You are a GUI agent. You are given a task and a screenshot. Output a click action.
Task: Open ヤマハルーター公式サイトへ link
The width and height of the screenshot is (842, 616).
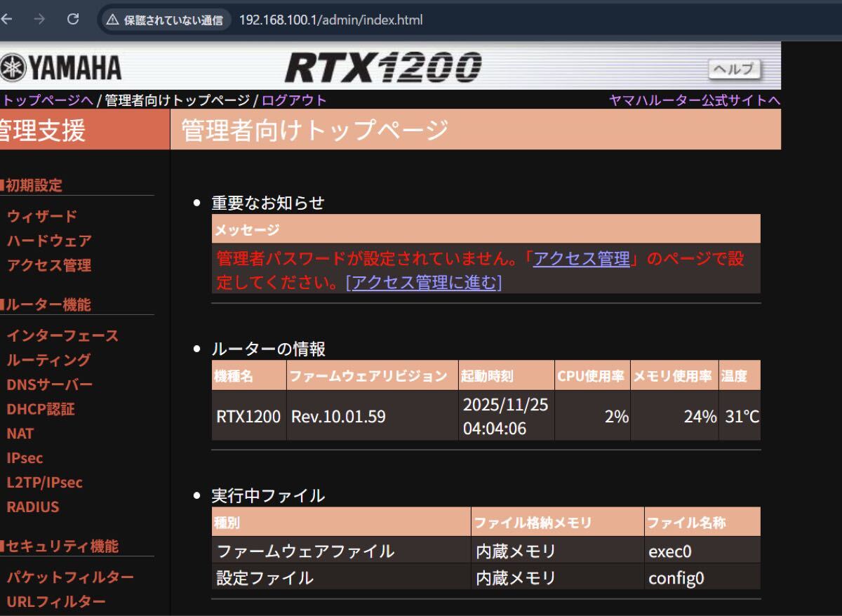click(x=695, y=100)
